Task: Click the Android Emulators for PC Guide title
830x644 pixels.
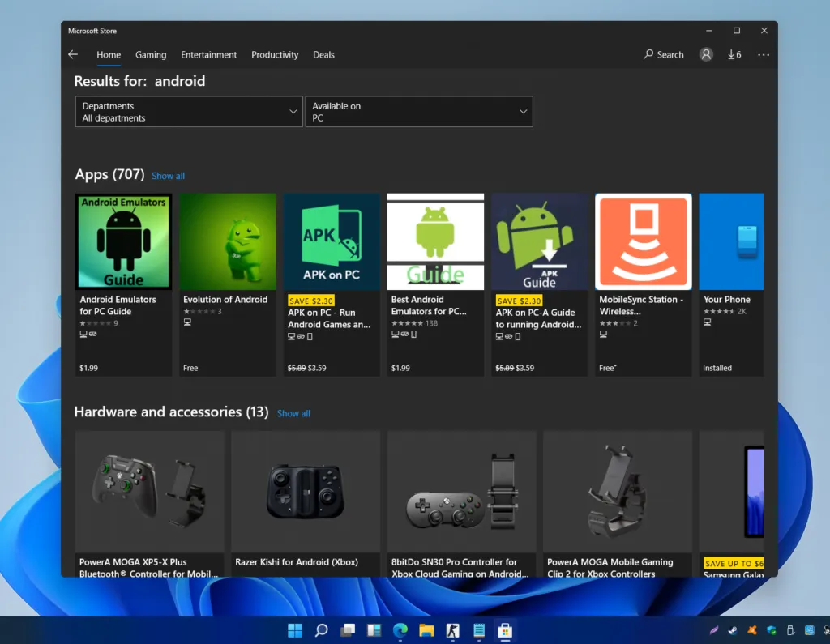Action: coord(118,305)
